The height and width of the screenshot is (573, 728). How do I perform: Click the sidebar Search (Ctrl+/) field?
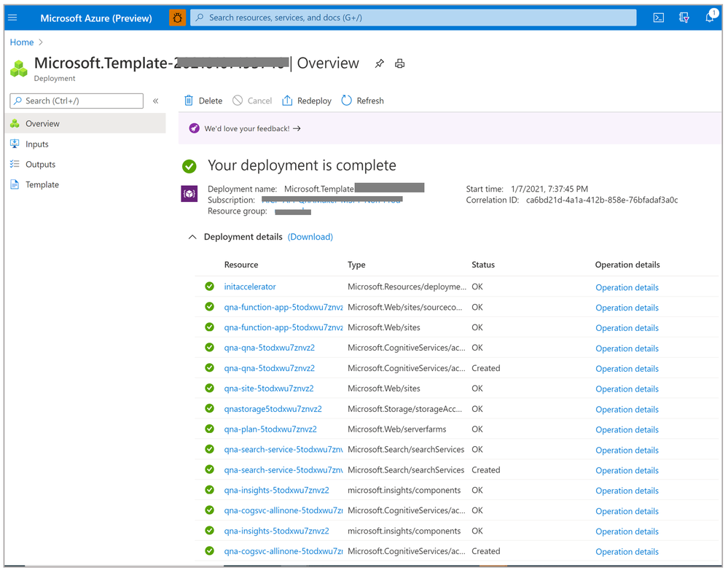click(77, 101)
